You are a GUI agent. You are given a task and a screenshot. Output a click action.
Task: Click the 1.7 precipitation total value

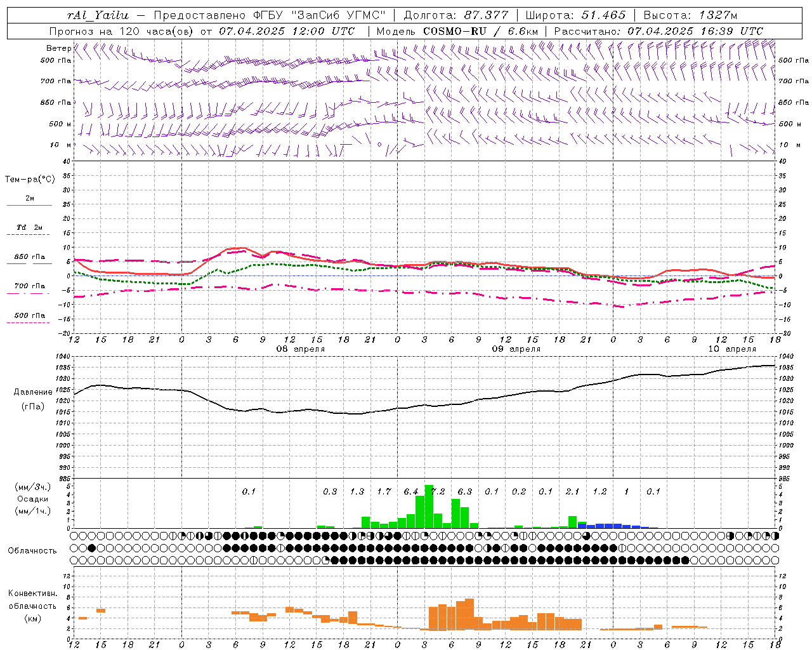384,491
